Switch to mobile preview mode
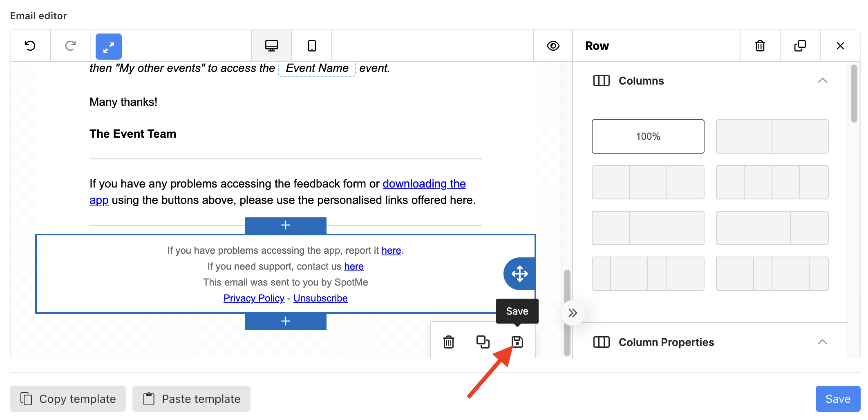The width and height of the screenshot is (868, 420). pos(312,46)
